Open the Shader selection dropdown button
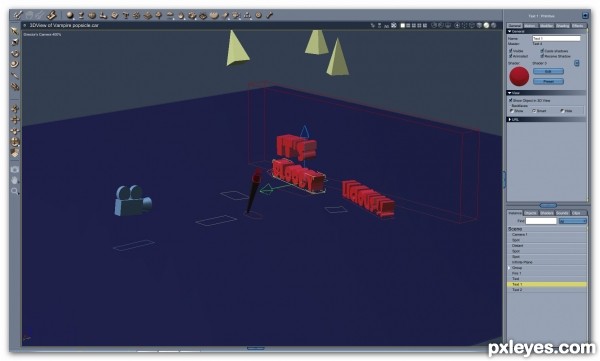600x361 pixels. click(577, 63)
